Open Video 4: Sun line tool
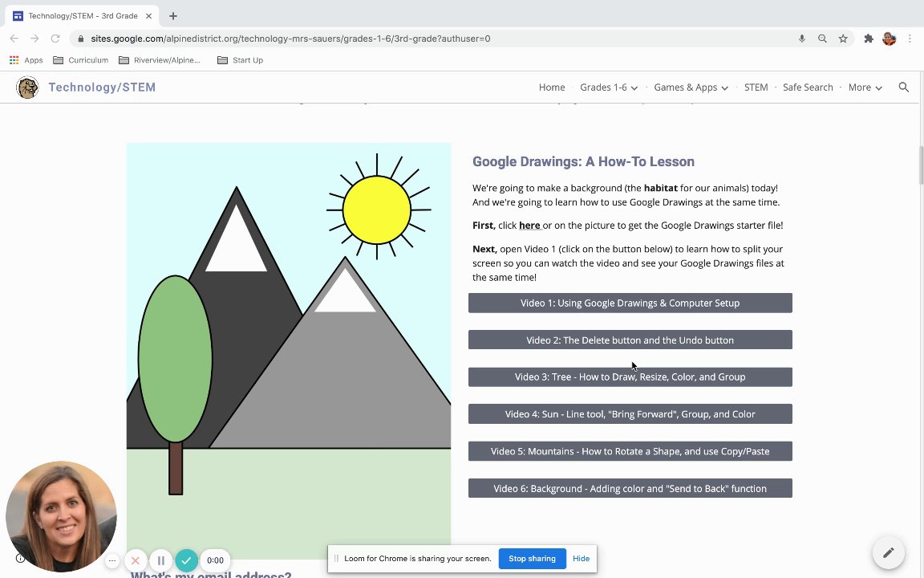Viewport: 924px width, 578px height. pyautogui.click(x=630, y=414)
